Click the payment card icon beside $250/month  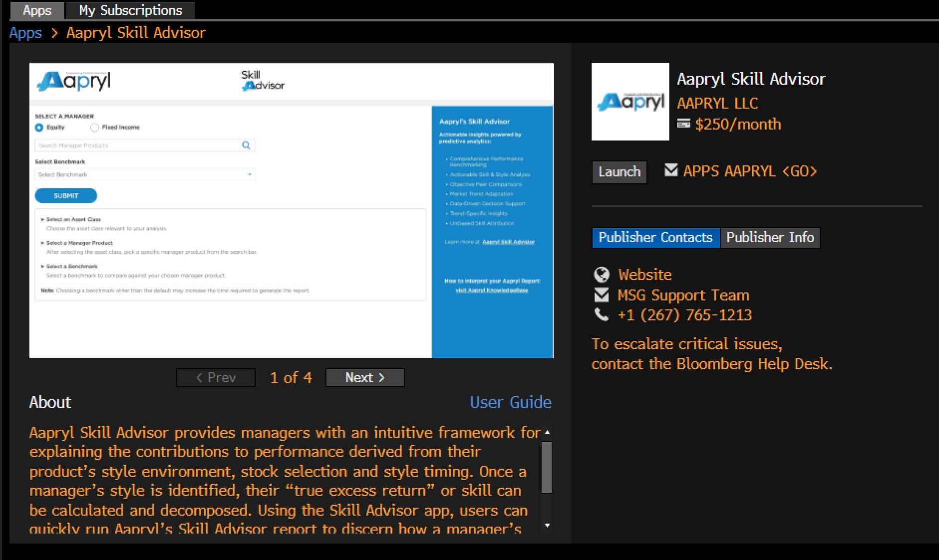[x=684, y=124]
